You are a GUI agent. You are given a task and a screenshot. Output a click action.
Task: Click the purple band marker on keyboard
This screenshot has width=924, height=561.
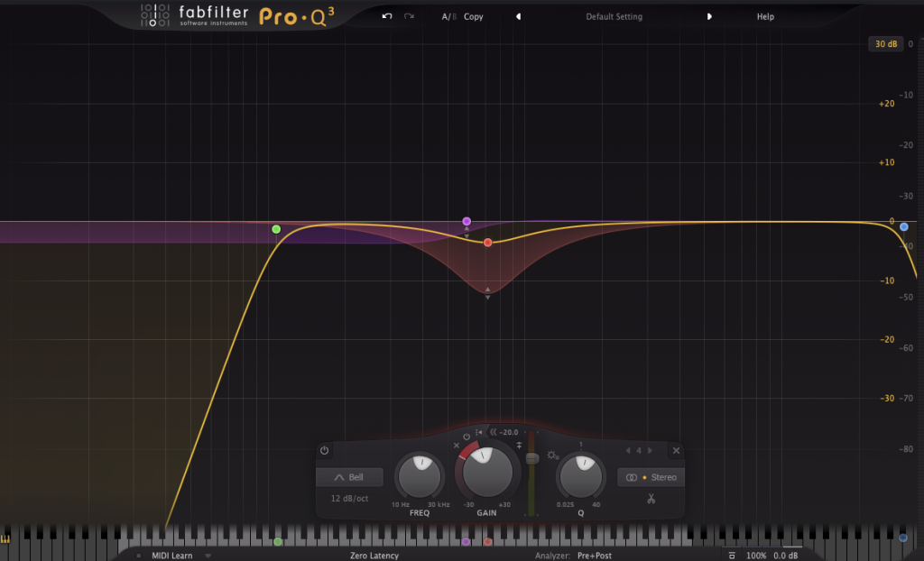(x=467, y=541)
